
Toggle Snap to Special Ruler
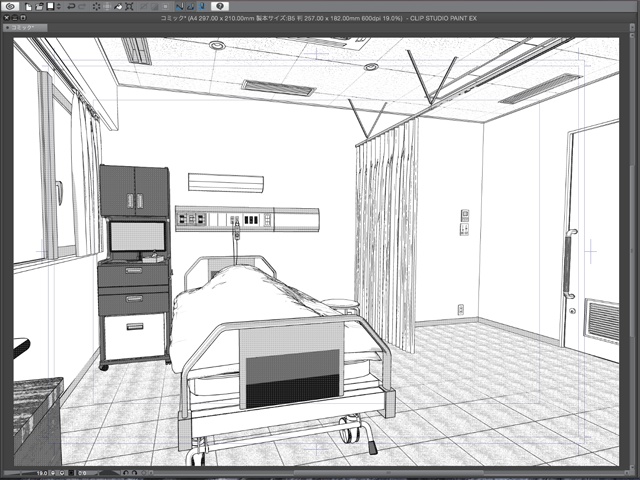pos(191,7)
